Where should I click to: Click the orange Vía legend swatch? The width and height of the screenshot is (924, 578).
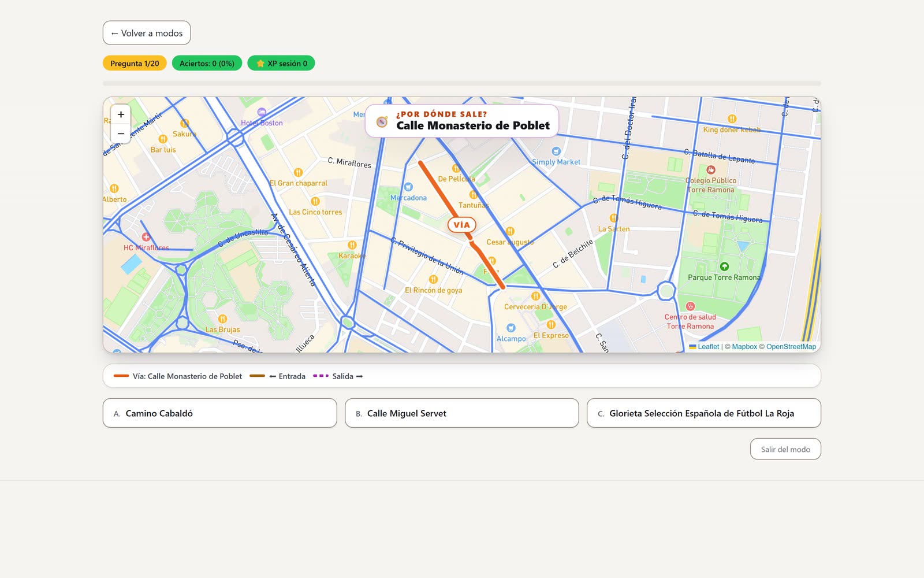tap(121, 376)
